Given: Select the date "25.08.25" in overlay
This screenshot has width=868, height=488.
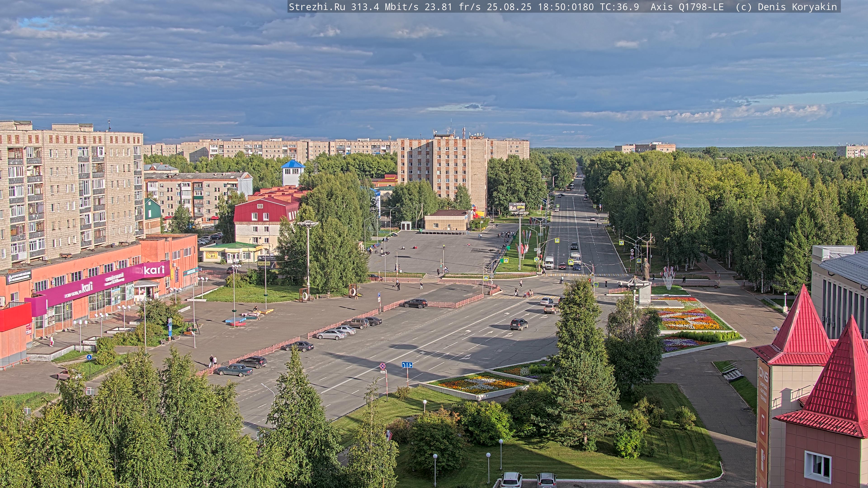Looking at the screenshot, I should [x=509, y=7].
